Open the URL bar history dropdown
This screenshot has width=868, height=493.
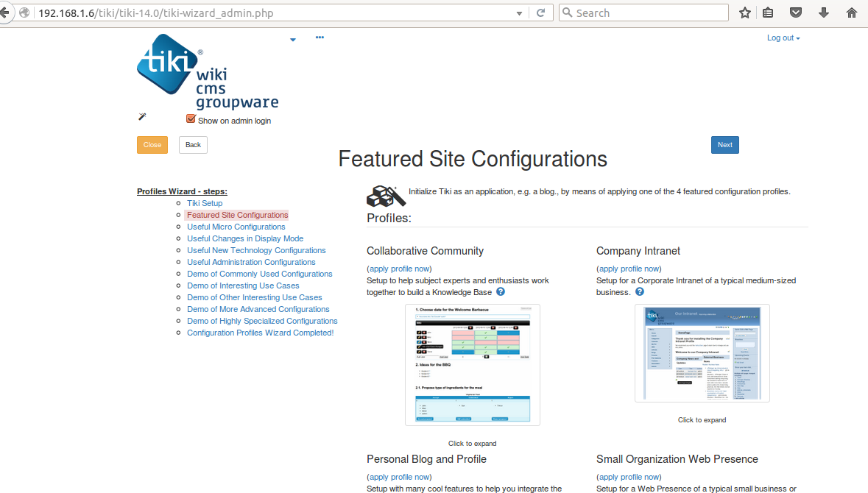pos(519,13)
